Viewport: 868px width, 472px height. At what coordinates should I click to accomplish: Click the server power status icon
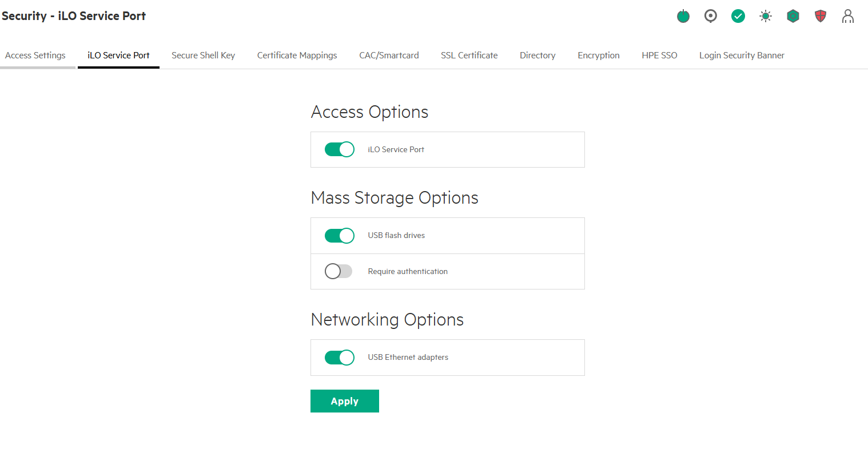click(683, 16)
